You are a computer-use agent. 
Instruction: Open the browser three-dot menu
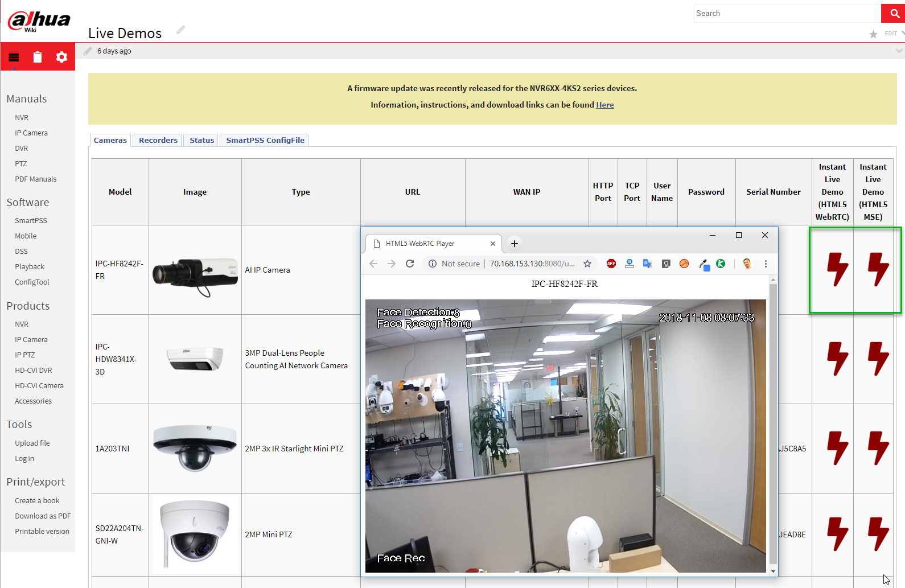pos(766,264)
